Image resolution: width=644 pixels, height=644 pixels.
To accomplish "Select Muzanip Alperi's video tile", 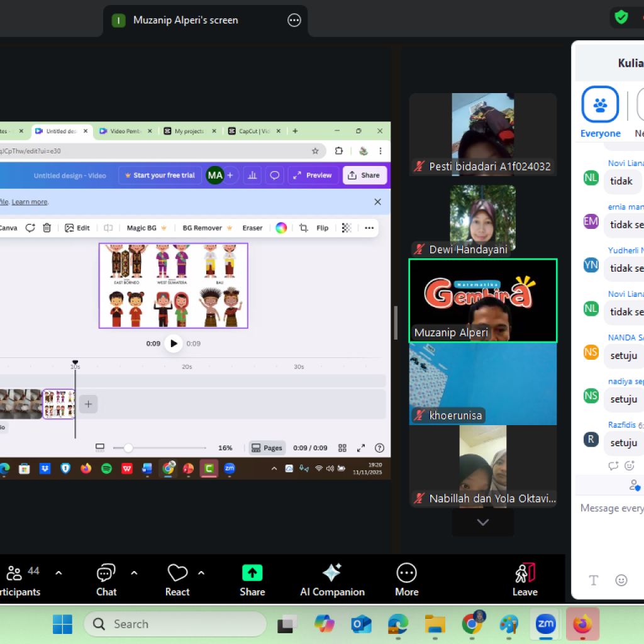I will click(x=482, y=301).
